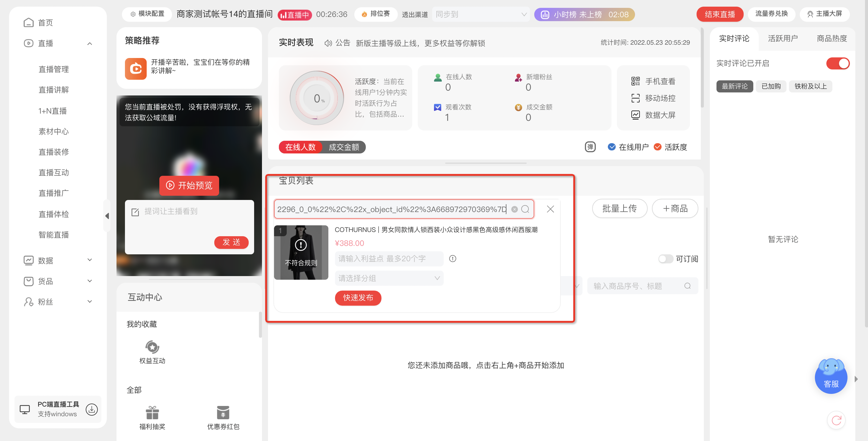The height and width of the screenshot is (441, 868).
Task: Uncheck the 在线用户 checkbox
Action: pyautogui.click(x=611, y=147)
